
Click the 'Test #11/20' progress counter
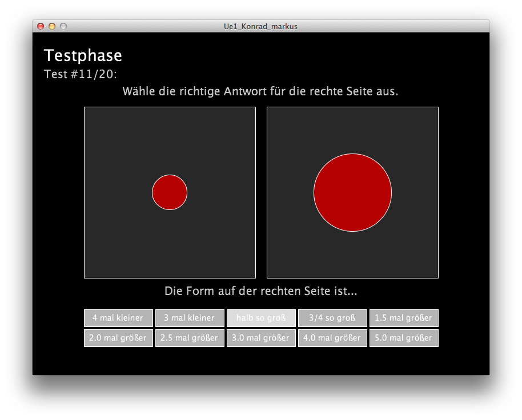81,74
